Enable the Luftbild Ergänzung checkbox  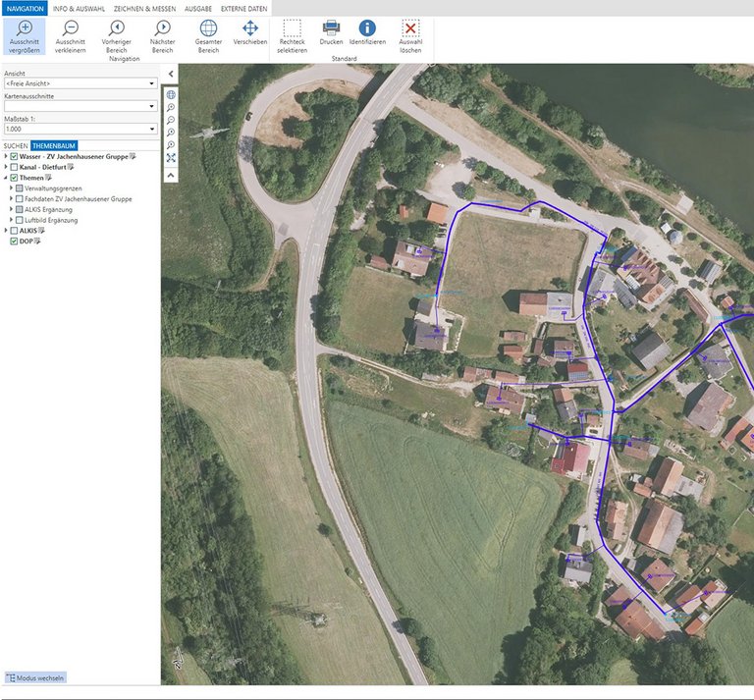(x=20, y=220)
